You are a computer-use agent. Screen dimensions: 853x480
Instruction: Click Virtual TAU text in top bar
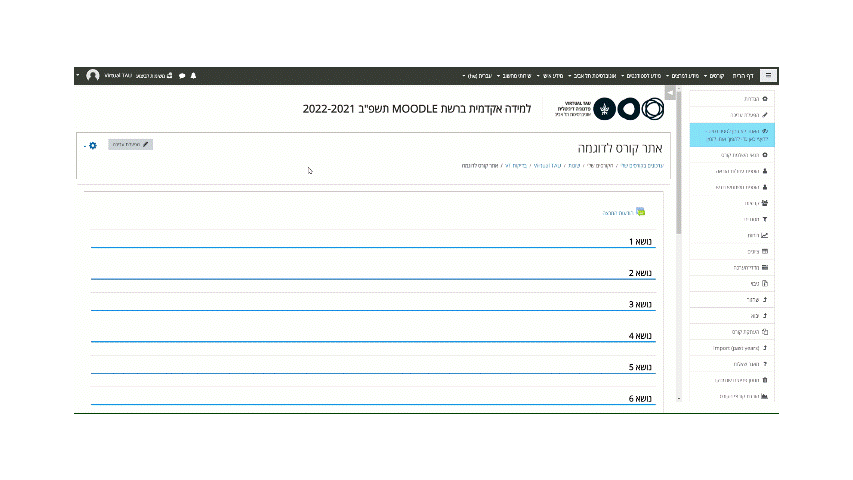pos(118,76)
